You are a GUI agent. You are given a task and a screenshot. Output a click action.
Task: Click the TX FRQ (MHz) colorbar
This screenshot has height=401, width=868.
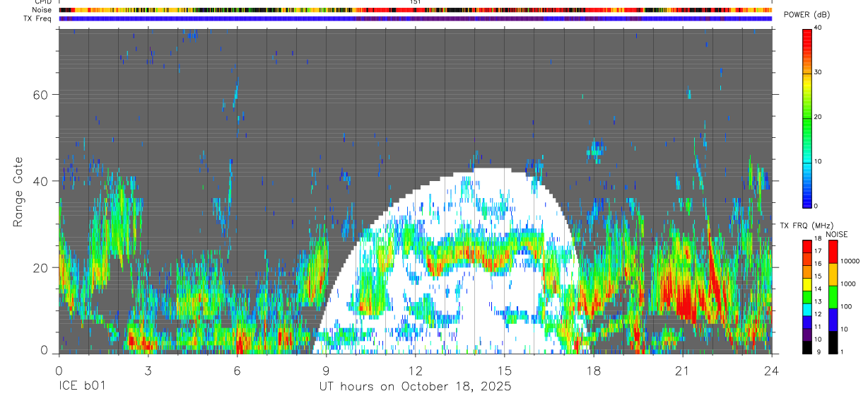[807, 297]
